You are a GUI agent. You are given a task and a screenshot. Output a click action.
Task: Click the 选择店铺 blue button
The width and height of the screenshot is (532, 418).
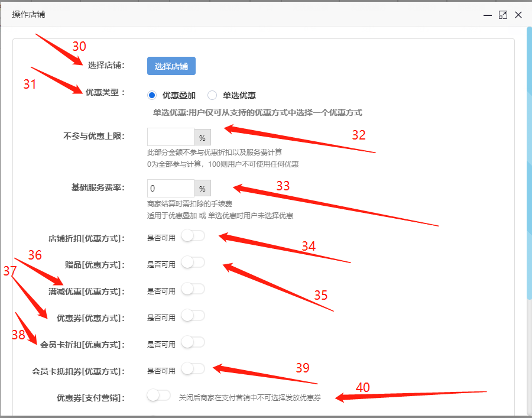[x=171, y=66]
